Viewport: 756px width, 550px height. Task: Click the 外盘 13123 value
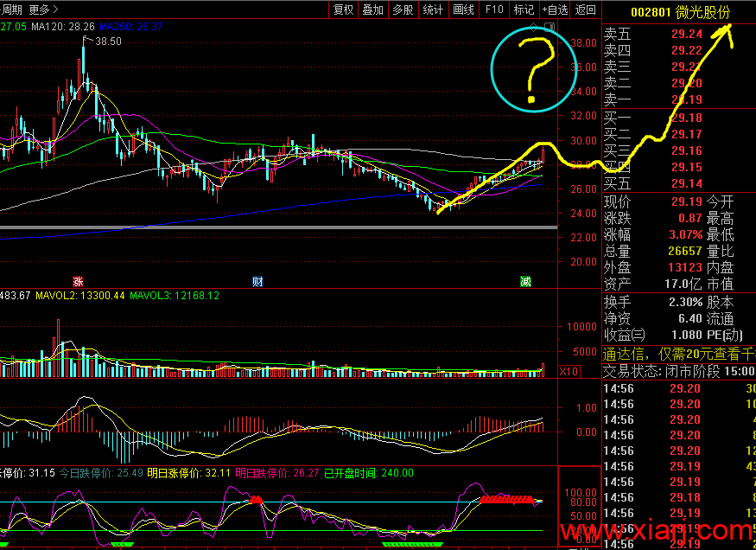point(685,267)
